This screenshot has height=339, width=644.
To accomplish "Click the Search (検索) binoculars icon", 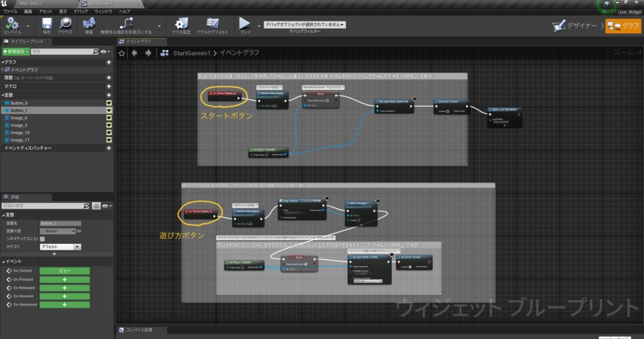I will 89,23.
